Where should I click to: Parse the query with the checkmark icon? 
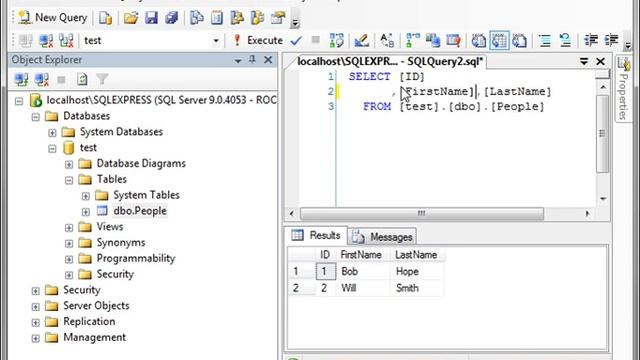296,40
